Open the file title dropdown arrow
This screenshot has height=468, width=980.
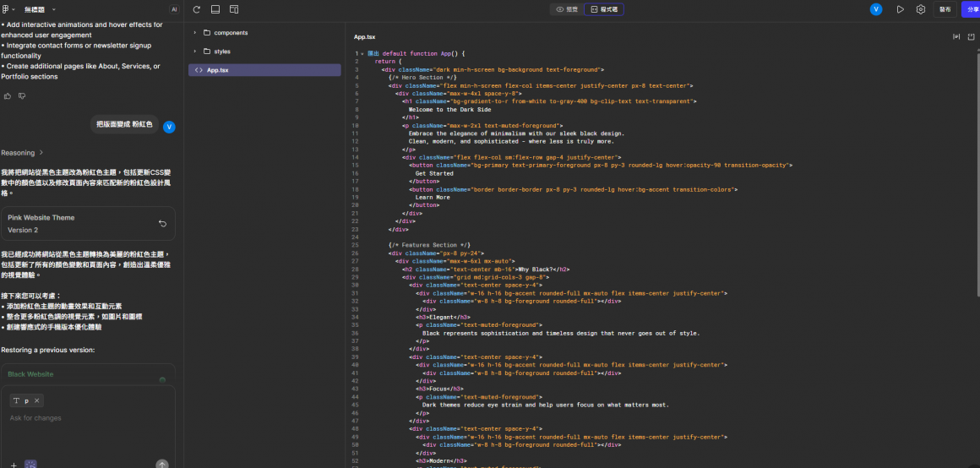pos(52,9)
